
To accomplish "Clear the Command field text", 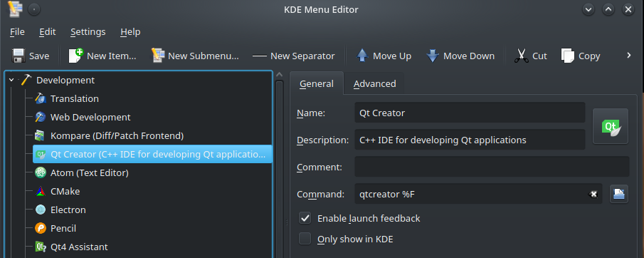I will click(593, 195).
